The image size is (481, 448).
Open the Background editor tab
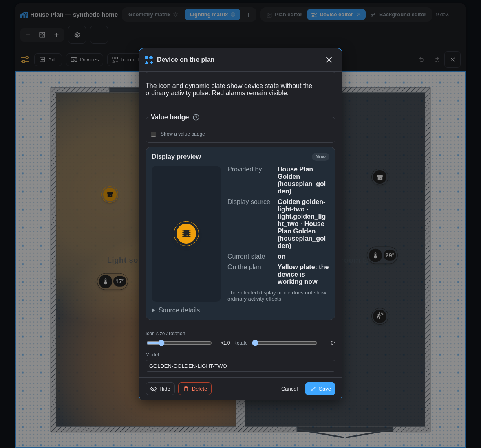click(399, 14)
